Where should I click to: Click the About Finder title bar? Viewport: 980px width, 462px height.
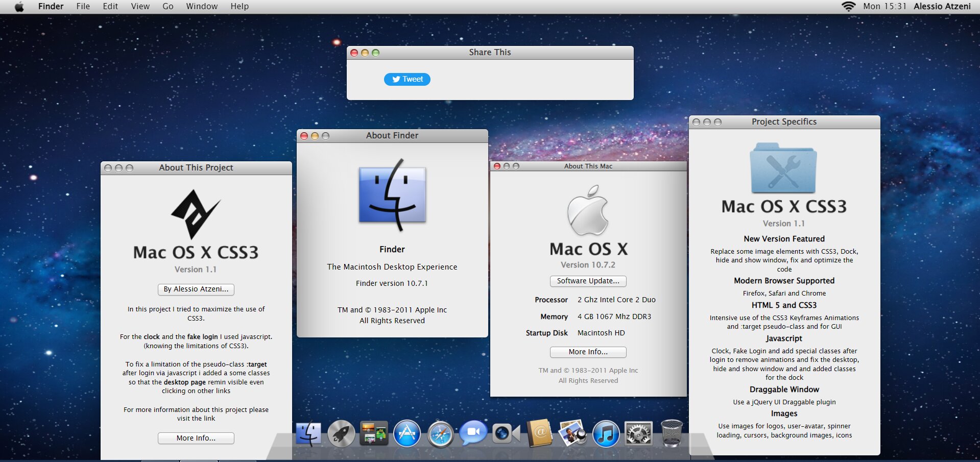pyautogui.click(x=392, y=136)
